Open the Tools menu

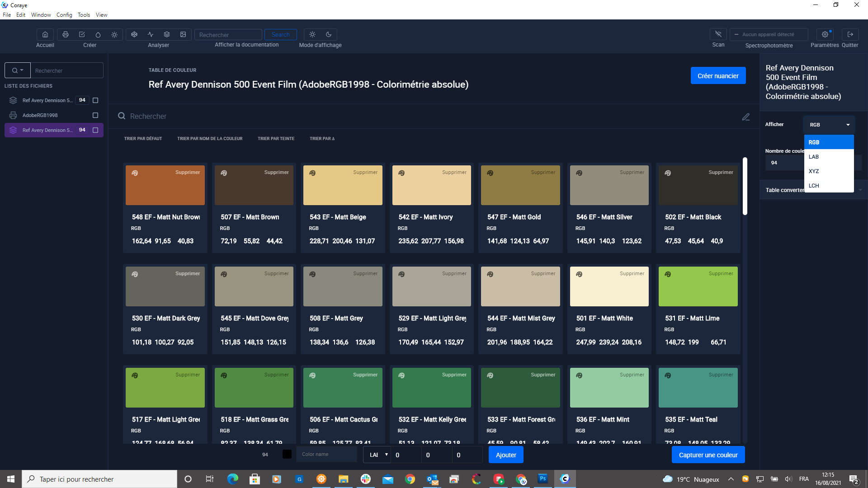point(84,15)
